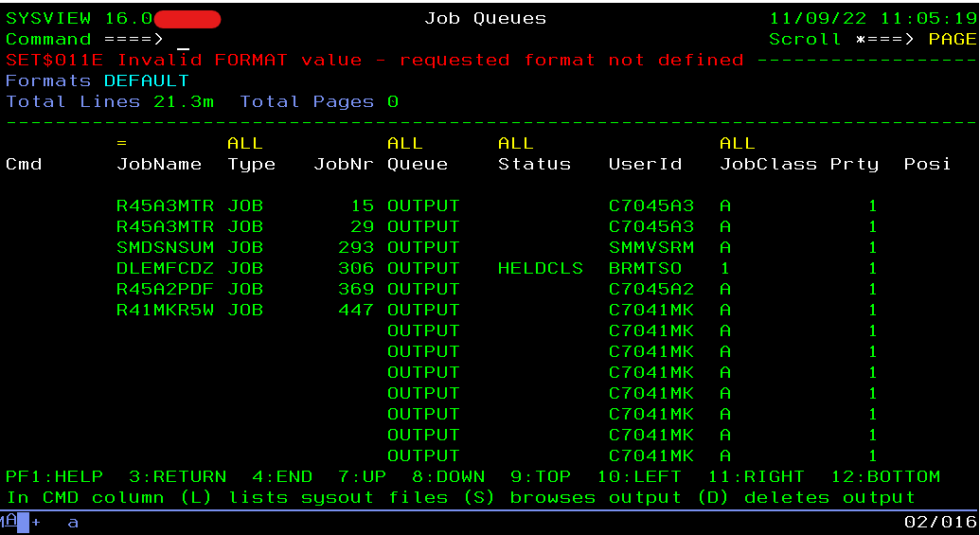Shift view with 11:RIGHT label
Viewport: 980px width, 535px height.
756,477
